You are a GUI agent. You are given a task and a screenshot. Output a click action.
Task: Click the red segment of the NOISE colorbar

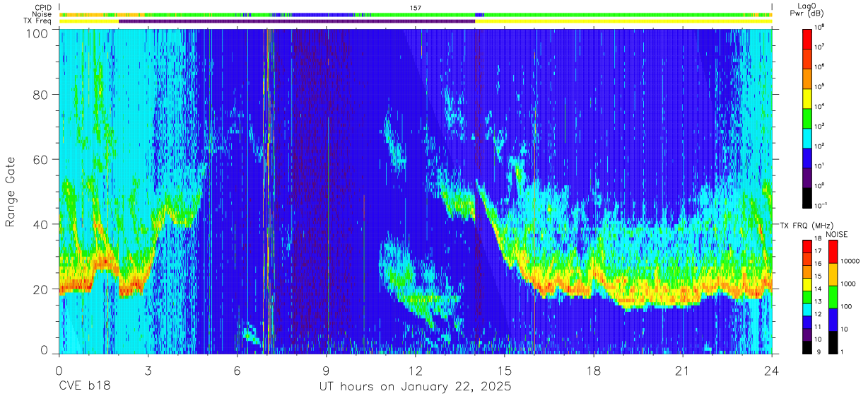833,252
